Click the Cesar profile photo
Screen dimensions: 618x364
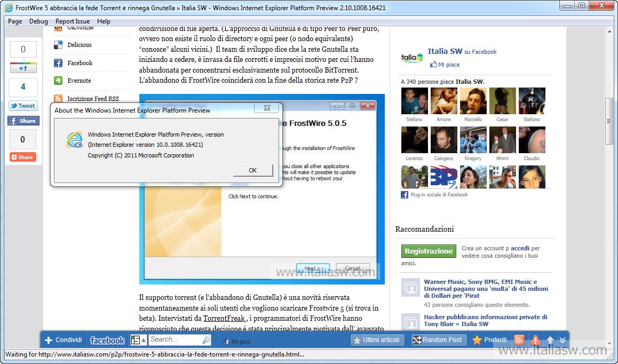tap(503, 101)
